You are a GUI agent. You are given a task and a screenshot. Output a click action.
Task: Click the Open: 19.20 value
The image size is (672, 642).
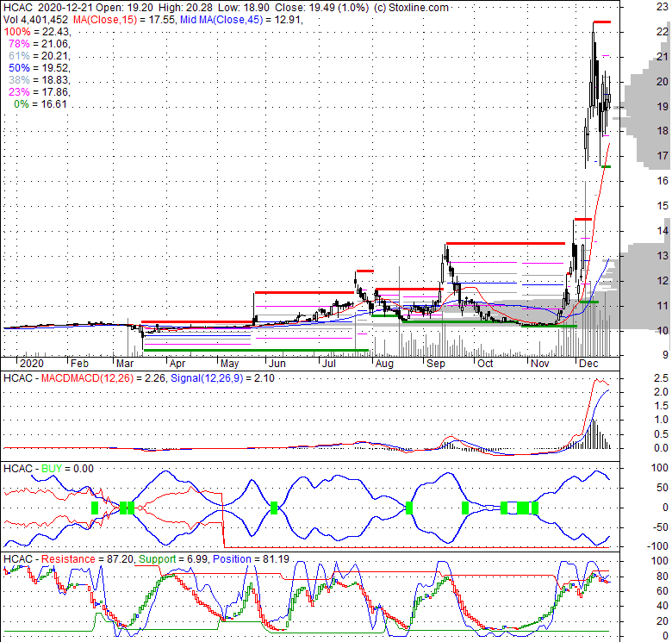coord(125,8)
